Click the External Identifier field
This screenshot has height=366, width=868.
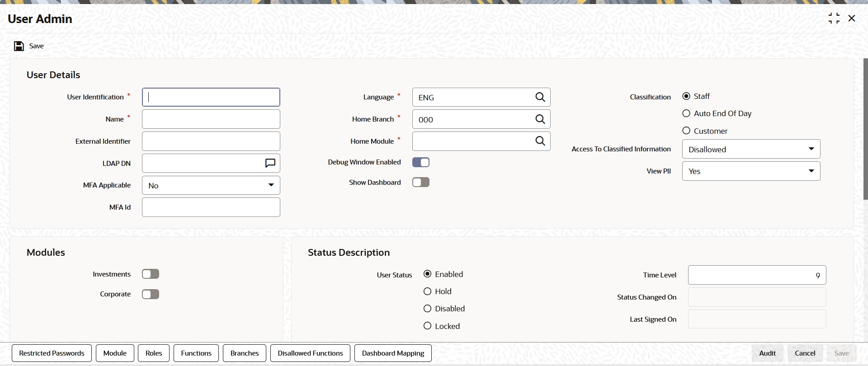pos(211,141)
